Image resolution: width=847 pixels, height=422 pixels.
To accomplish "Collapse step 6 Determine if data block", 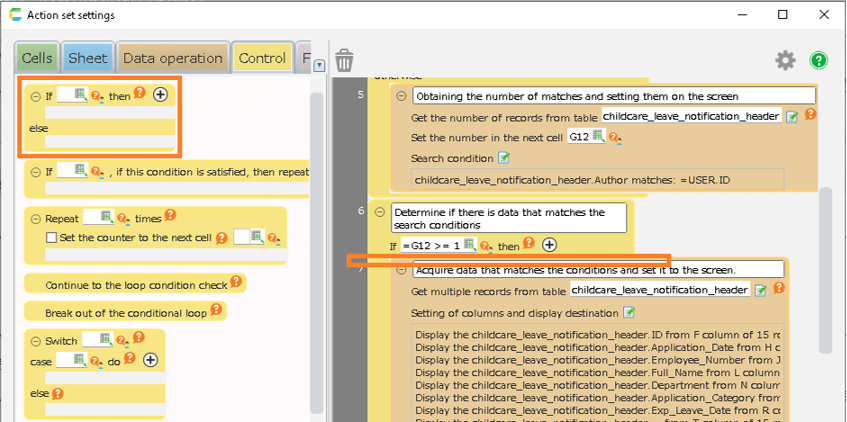I will [x=381, y=212].
